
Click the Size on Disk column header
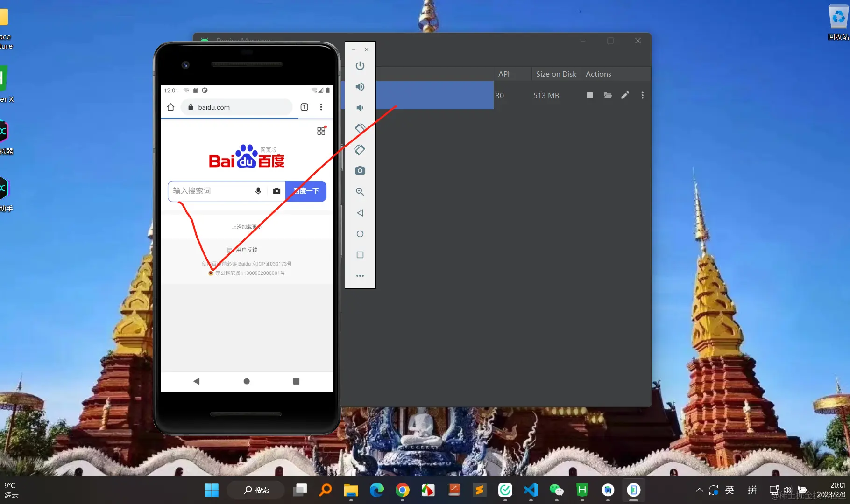(556, 74)
